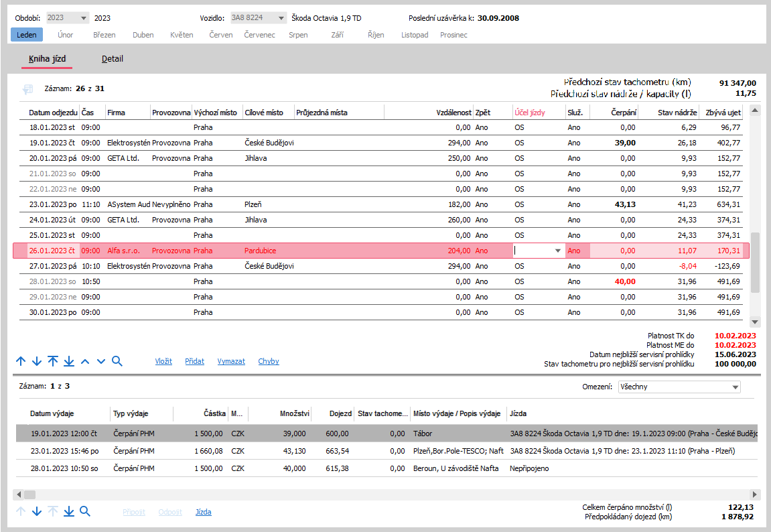The width and height of the screenshot is (771, 532).
Task: Select the Únor month tab
Action: point(66,35)
